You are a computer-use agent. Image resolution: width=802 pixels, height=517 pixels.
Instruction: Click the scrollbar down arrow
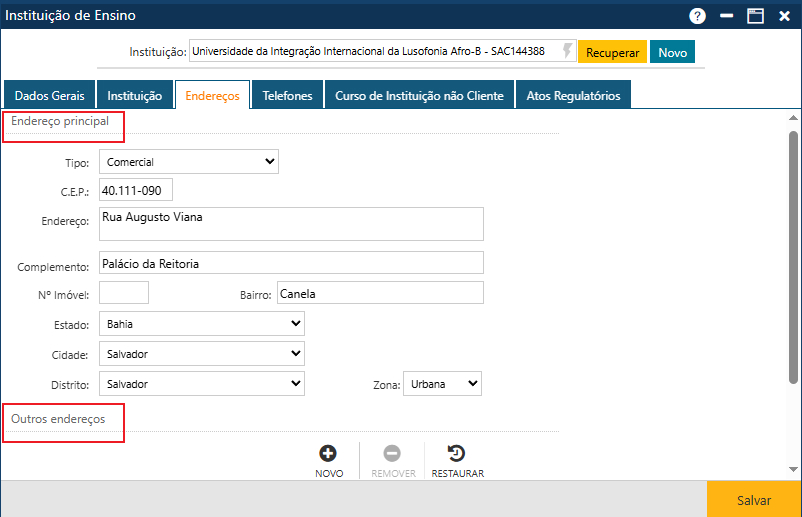[x=793, y=469]
